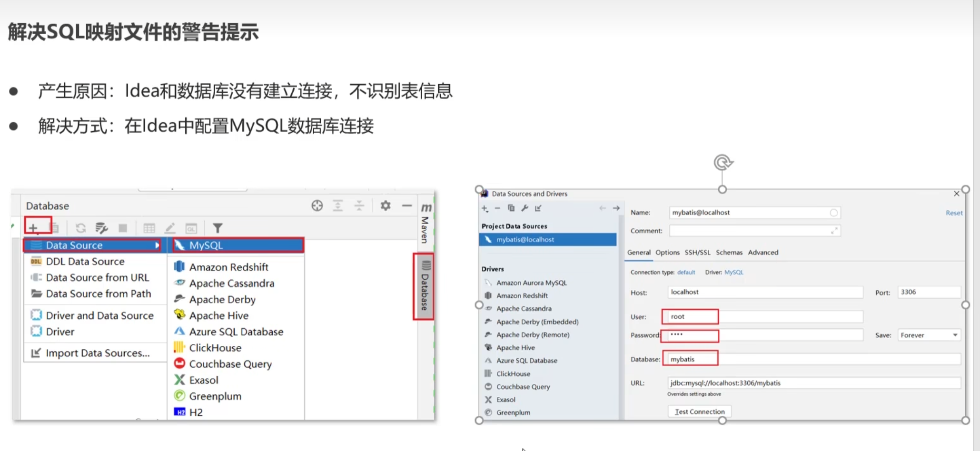Click the Port field showing 3306

[929, 292]
